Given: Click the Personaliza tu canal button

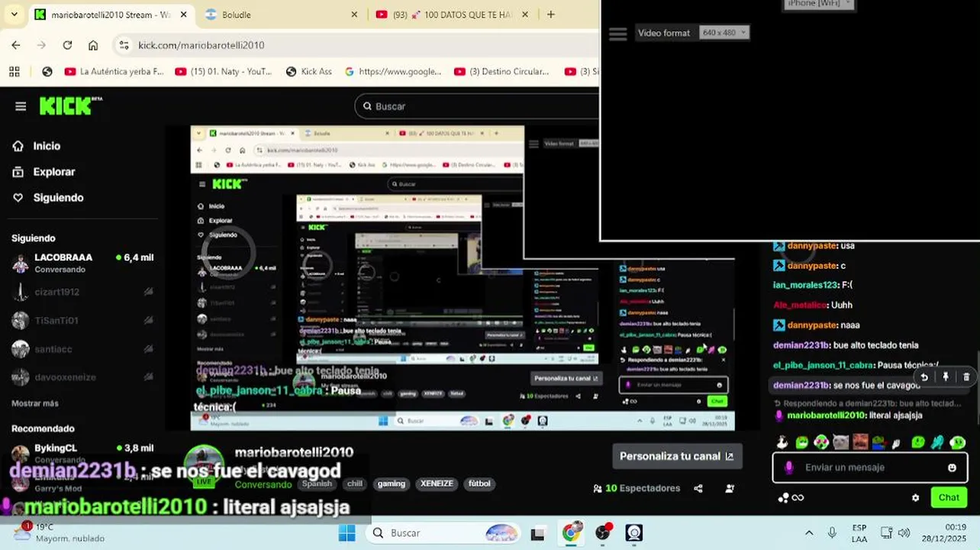Looking at the screenshot, I should point(677,456).
